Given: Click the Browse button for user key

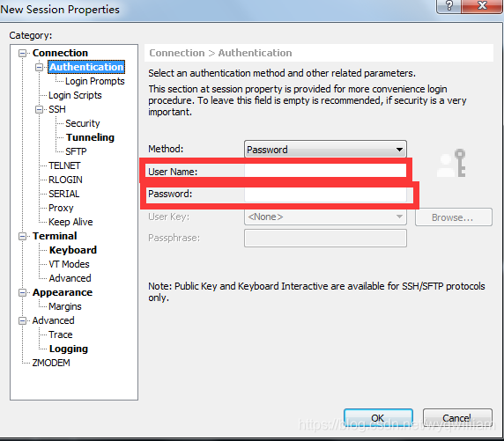Looking at the screenshot, I should (x=454, y=217).
